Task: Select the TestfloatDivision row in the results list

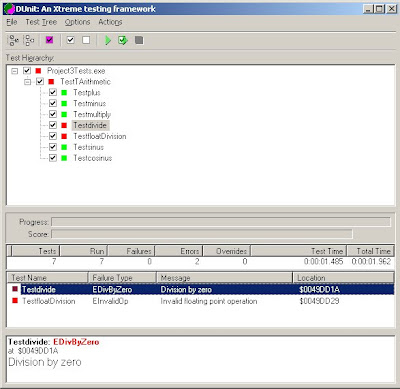Action: 200,301
